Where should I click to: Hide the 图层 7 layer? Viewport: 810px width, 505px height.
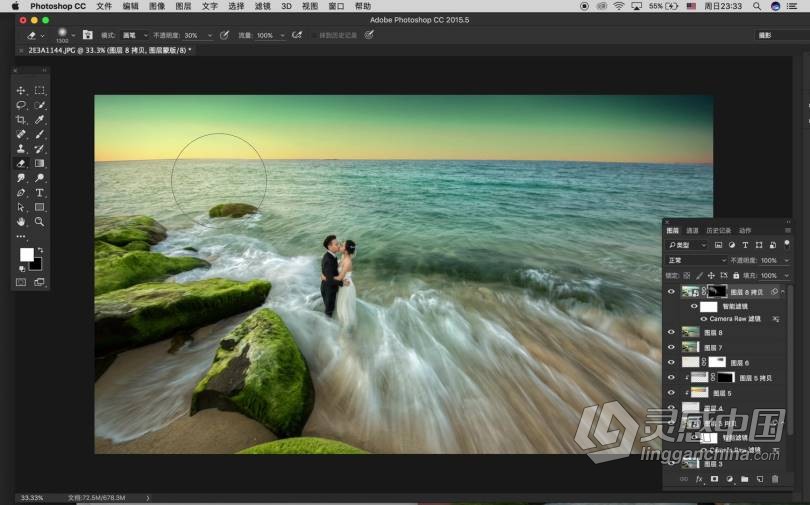click(671, 347)
